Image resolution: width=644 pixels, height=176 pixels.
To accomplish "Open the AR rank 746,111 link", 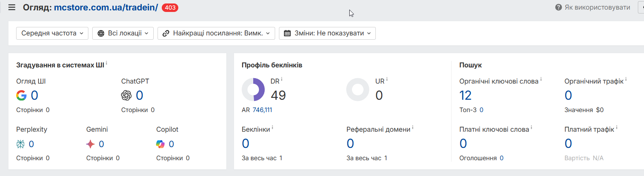I will pos(262,110).
